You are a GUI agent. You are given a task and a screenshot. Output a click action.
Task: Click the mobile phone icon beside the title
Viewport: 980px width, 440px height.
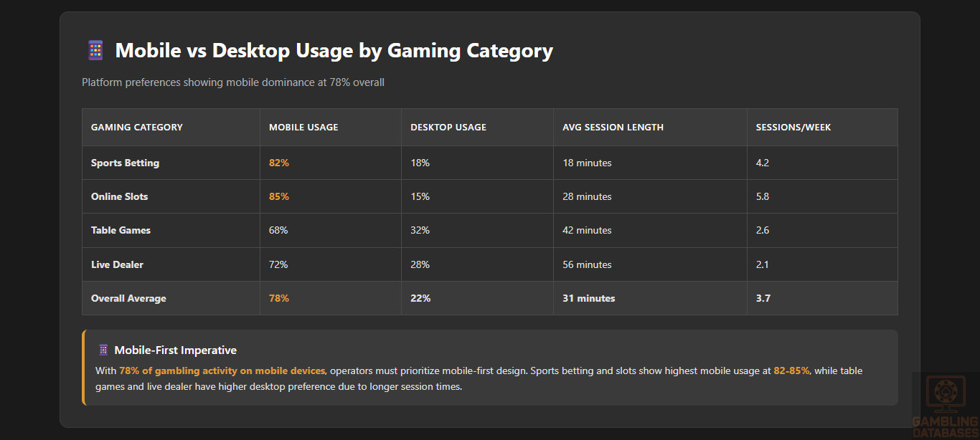pos(95,51)
